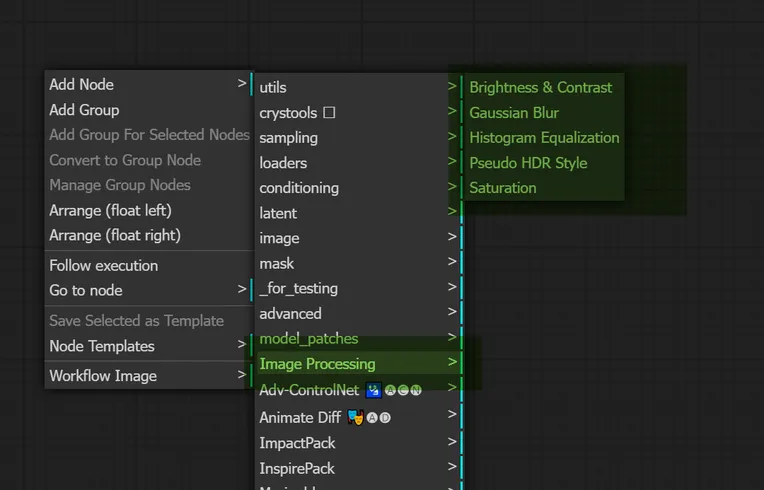Open the Image Processing category
This screenshot has width=764, height=490.
318,364
